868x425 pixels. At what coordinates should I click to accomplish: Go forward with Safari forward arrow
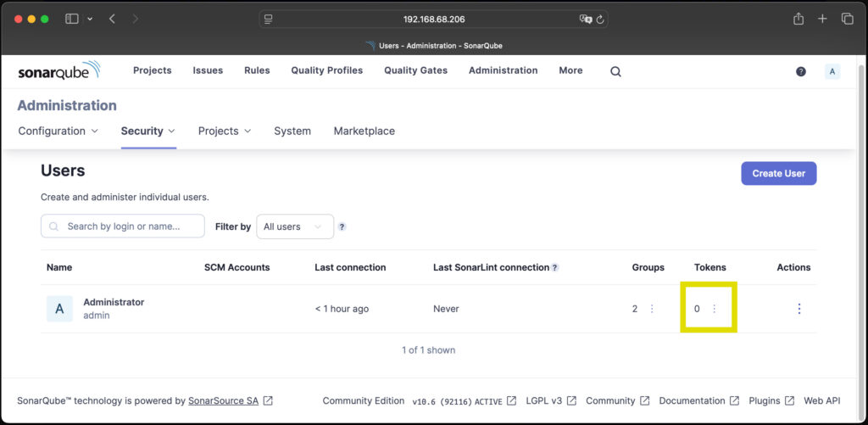pos(136,19)
